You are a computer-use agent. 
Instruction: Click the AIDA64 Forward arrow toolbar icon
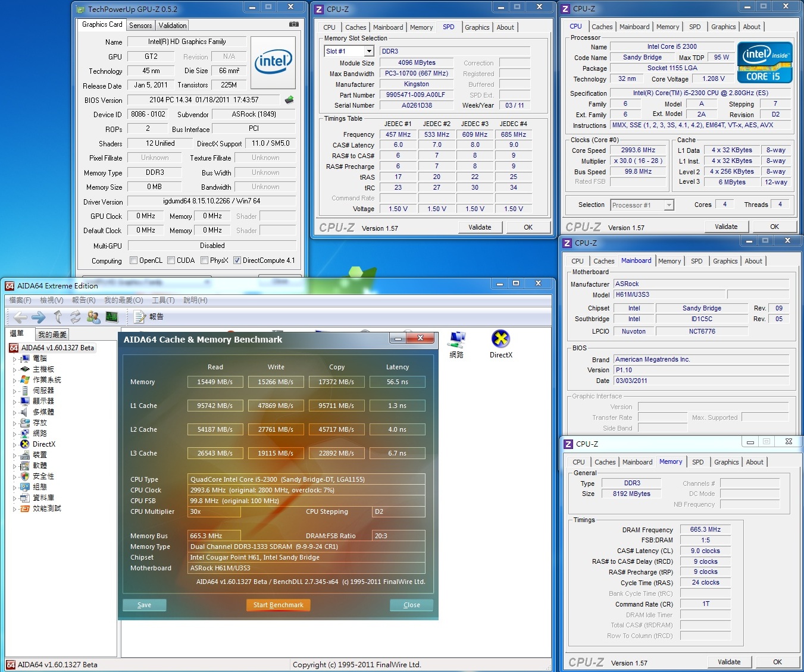[x=39, y=317]
